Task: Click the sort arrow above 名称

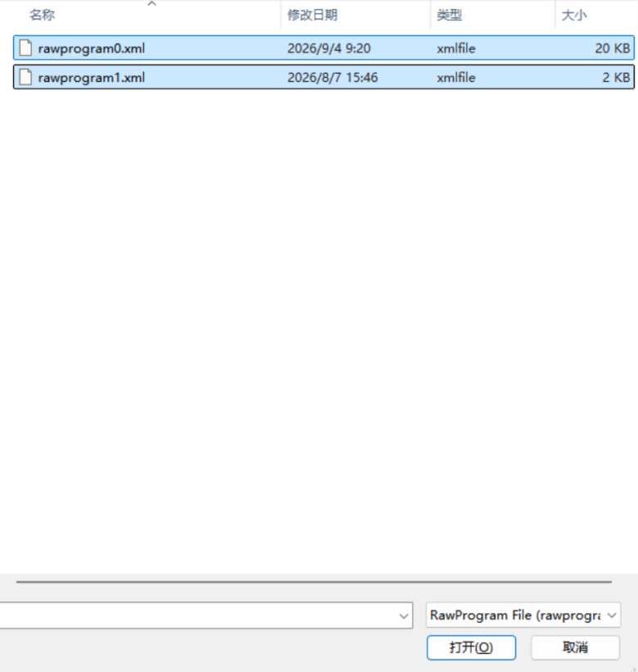Action: point(152,3)
